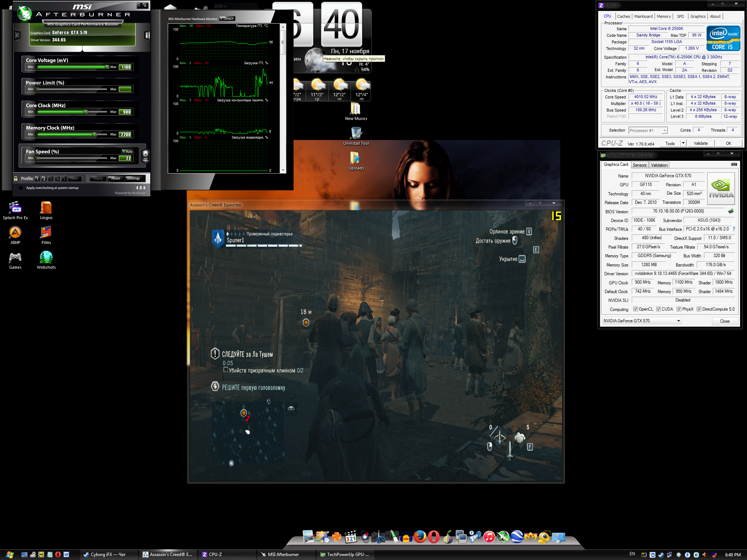Click Memory Clock value field 2200

(125, 135)
